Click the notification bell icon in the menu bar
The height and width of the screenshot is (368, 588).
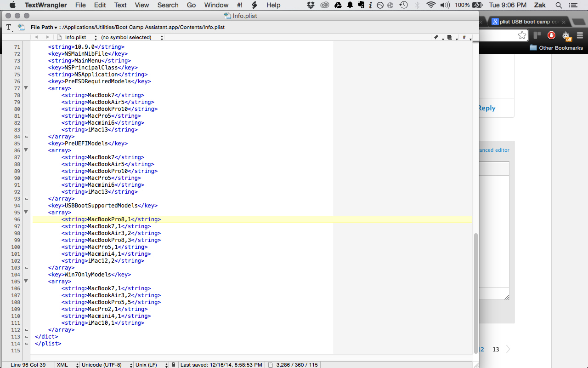pos(350,5)
